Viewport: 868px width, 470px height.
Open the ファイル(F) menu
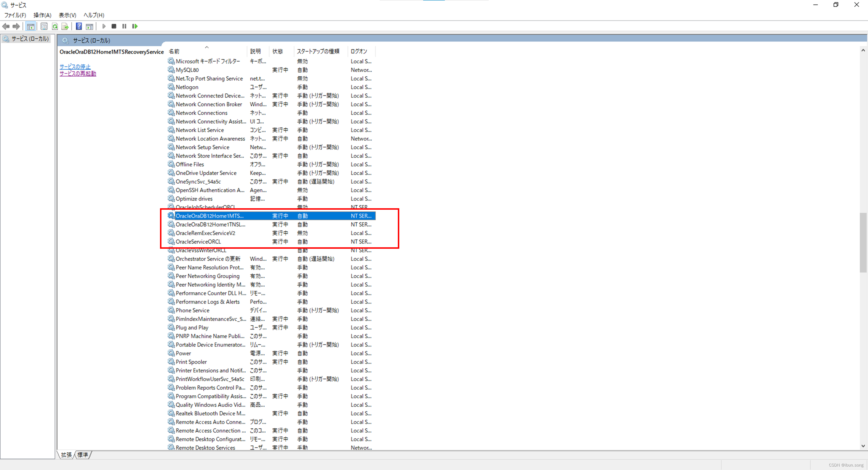[15, 15]
